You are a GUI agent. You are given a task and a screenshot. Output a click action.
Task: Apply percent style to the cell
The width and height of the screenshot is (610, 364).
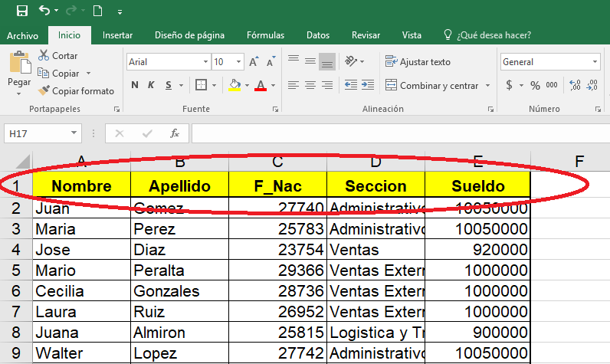coord(534,85)
